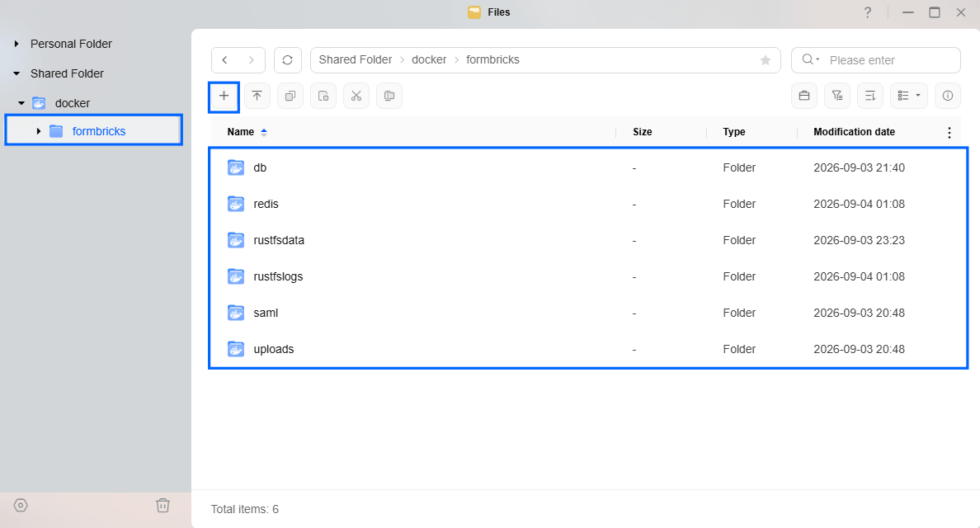Select formbricks in the sidebar tree

[99, 131]
